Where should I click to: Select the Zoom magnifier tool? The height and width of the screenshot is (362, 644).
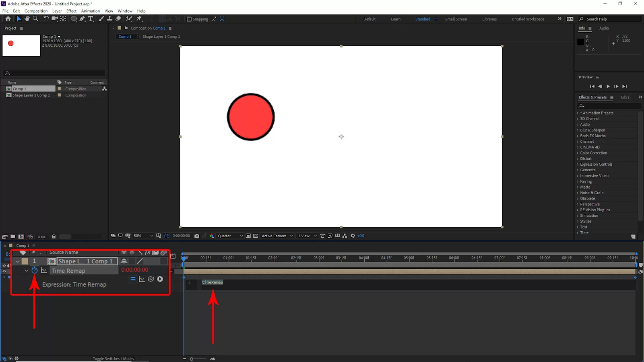coord(35,19)
